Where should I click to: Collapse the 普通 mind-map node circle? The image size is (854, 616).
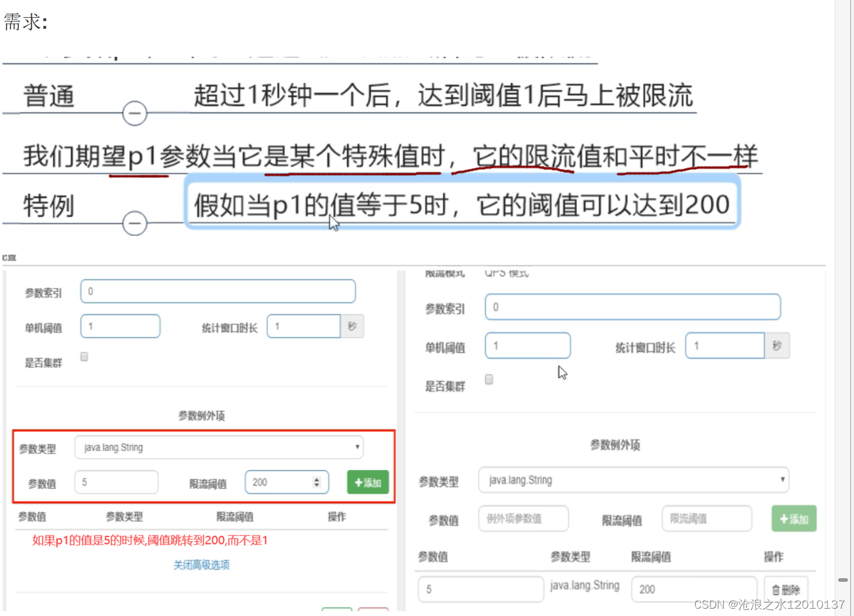point(134,114)
